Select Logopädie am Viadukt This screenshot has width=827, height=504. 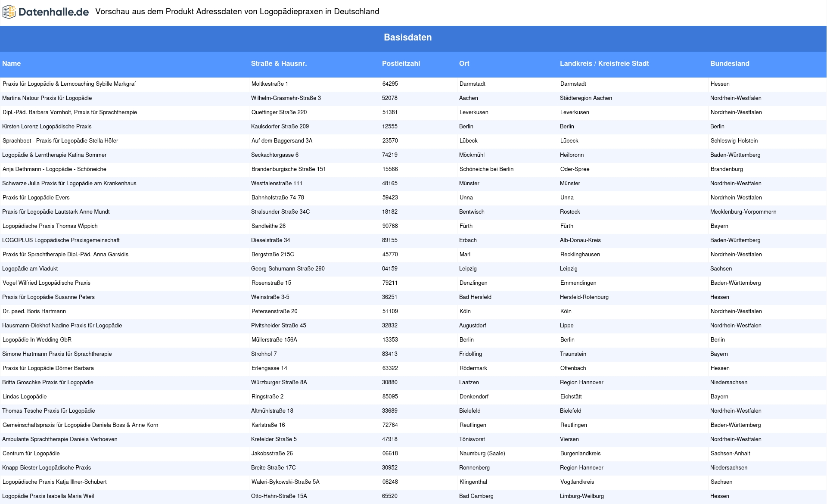click(30, 269)
